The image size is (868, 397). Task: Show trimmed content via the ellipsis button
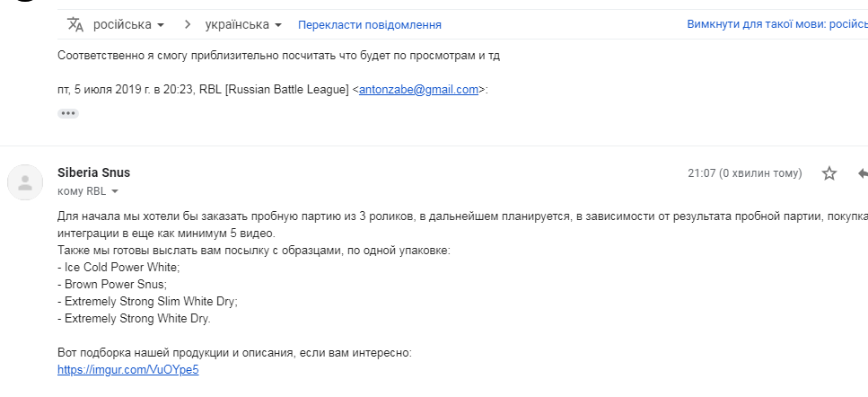pos(68,113)
